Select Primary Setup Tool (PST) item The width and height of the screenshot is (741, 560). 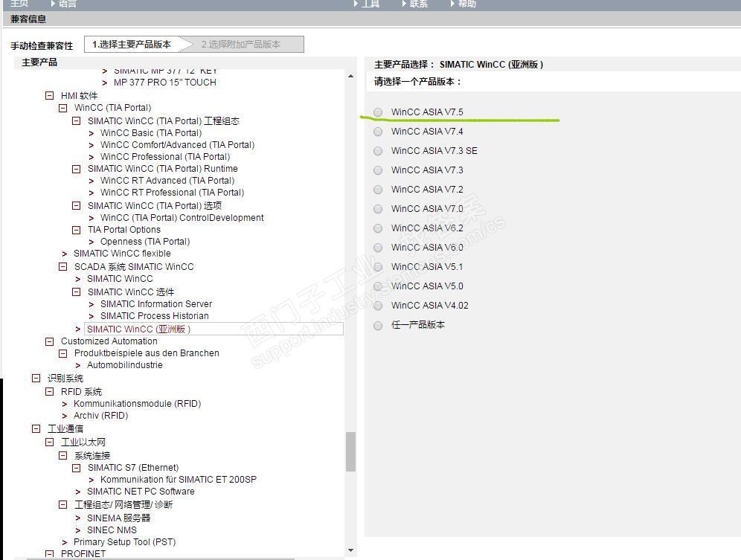coord(125,542)
